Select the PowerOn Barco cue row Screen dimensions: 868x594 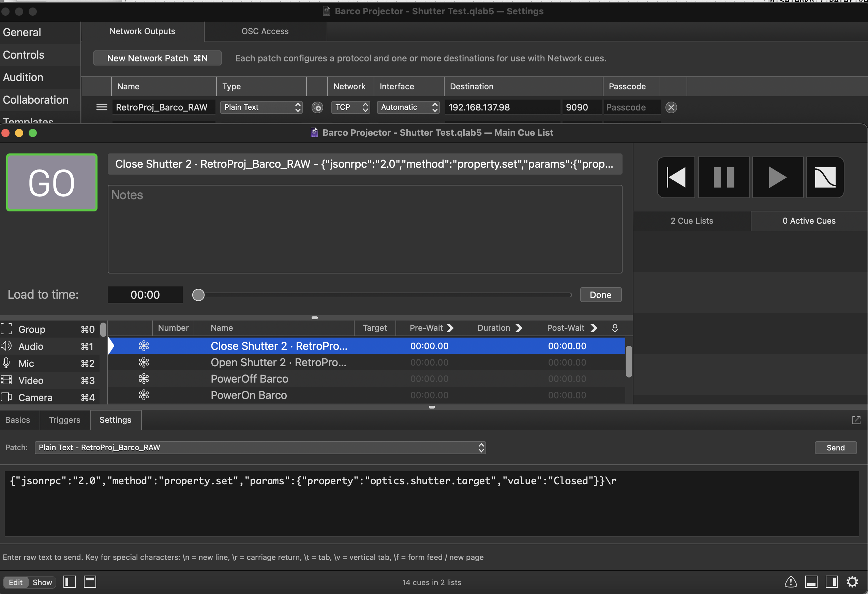tap(366, 395)
